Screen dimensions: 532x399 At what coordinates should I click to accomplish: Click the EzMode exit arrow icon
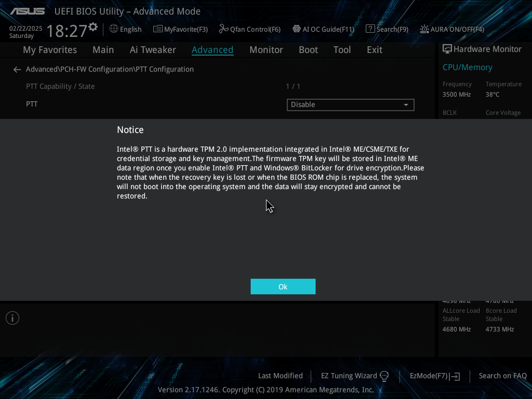[455, 376]
